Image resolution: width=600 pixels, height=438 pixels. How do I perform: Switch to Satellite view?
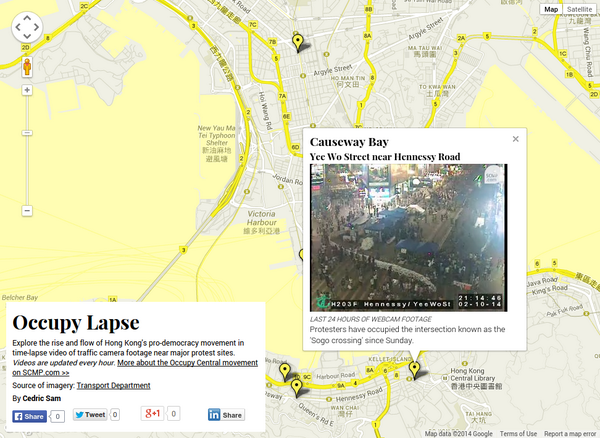[x=579, y=9]
